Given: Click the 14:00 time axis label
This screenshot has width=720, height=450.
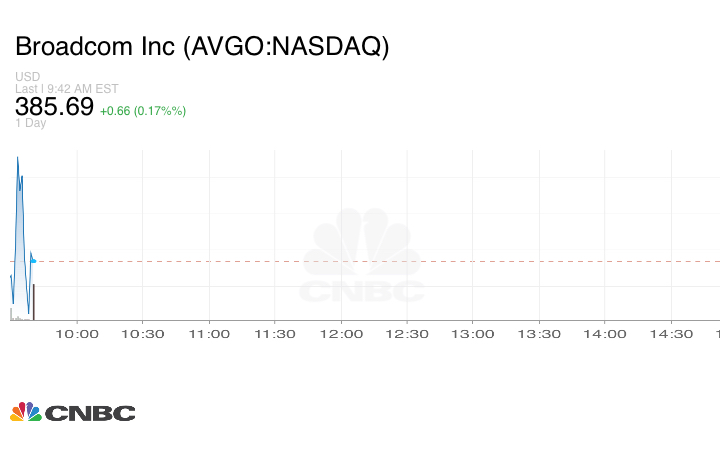Looking at the screenshot, I should click(x=604, y=334).
